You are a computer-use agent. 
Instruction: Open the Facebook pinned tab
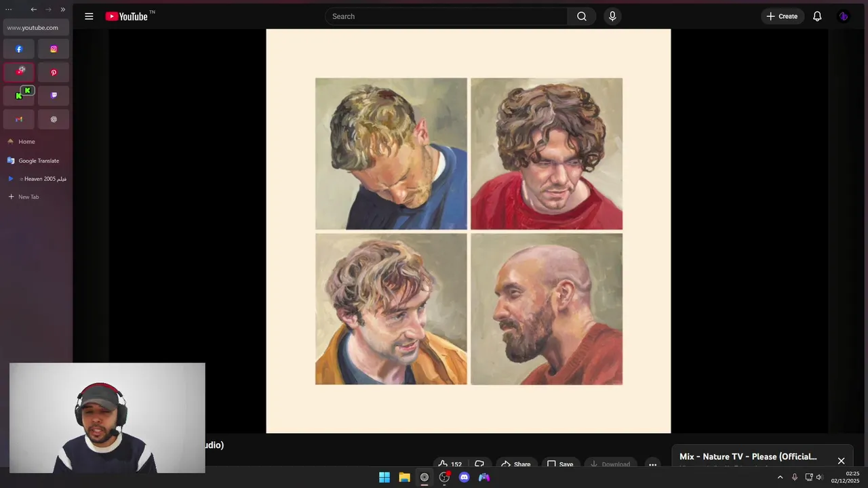(19, 49)
